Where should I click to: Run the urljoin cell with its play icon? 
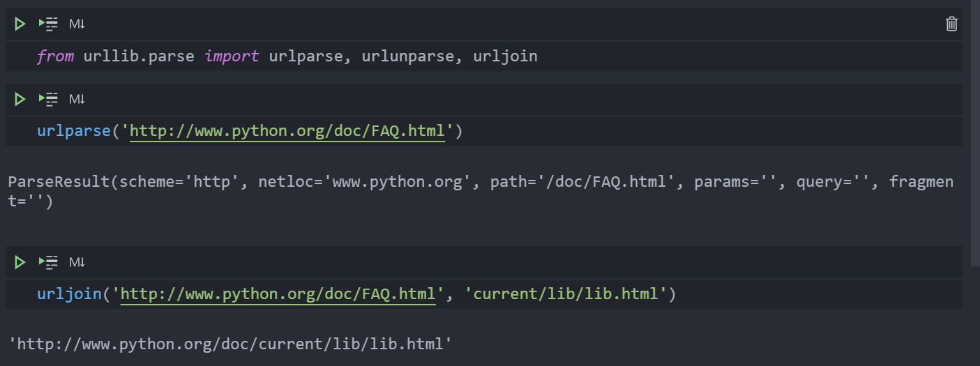point(20,263)
